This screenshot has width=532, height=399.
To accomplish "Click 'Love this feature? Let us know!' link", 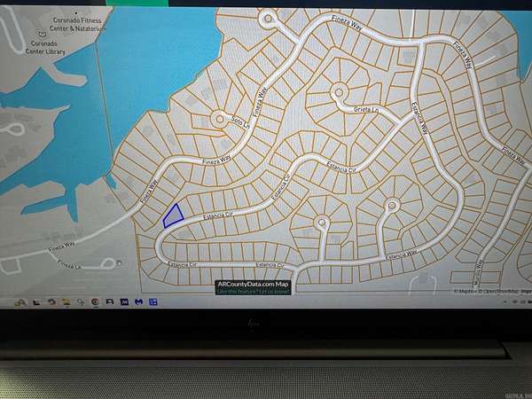I will (x=253, y=290).
